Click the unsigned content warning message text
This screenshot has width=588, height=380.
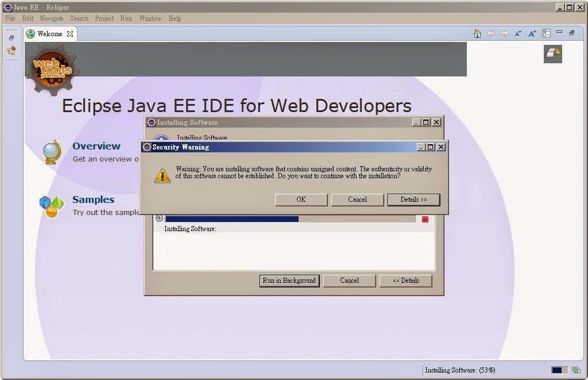[x=303, y=172]
